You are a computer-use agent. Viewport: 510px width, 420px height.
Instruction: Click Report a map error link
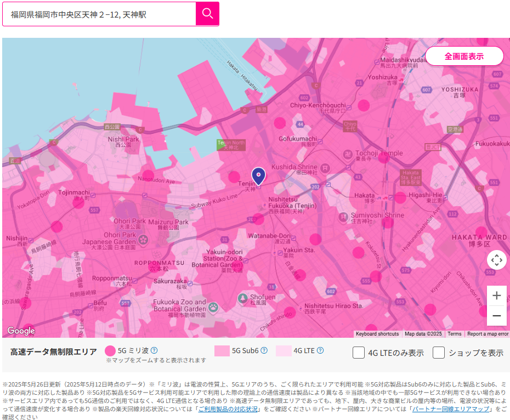click(488, 334)
